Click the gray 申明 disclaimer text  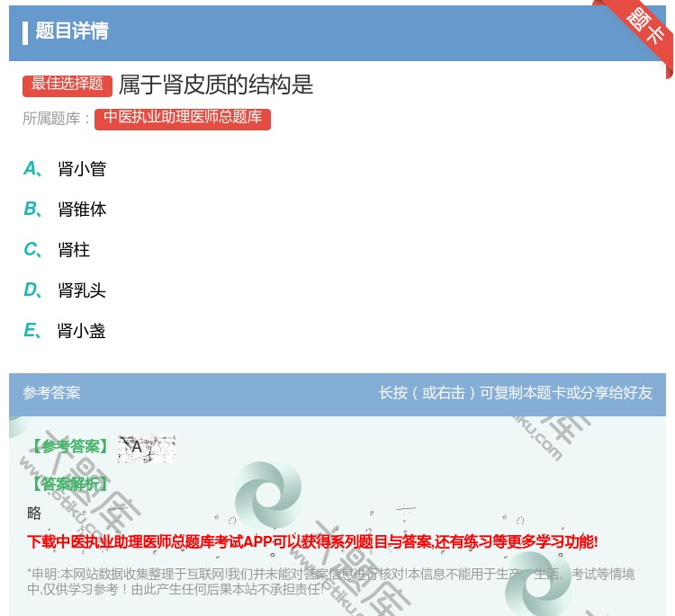[330, 581]
